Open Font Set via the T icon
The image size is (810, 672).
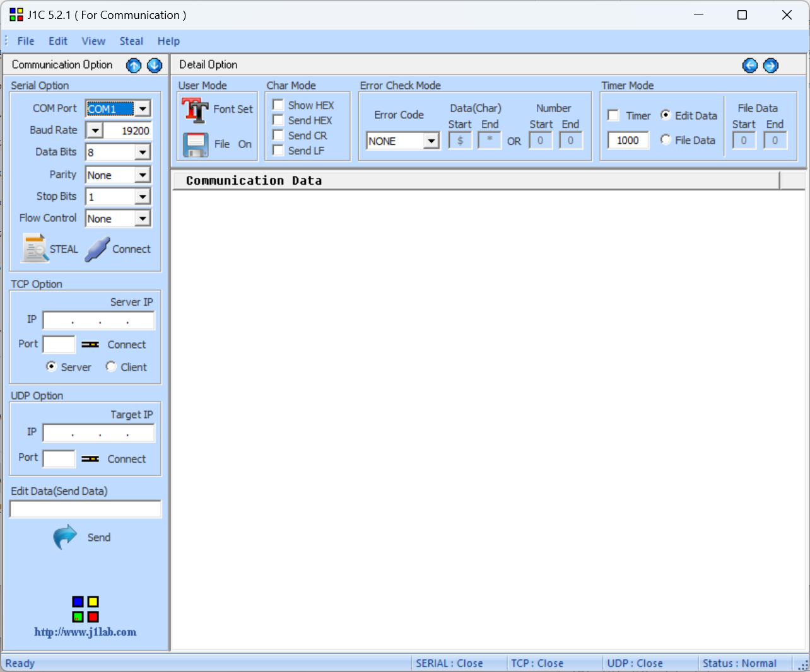click(x=196, y=110)
